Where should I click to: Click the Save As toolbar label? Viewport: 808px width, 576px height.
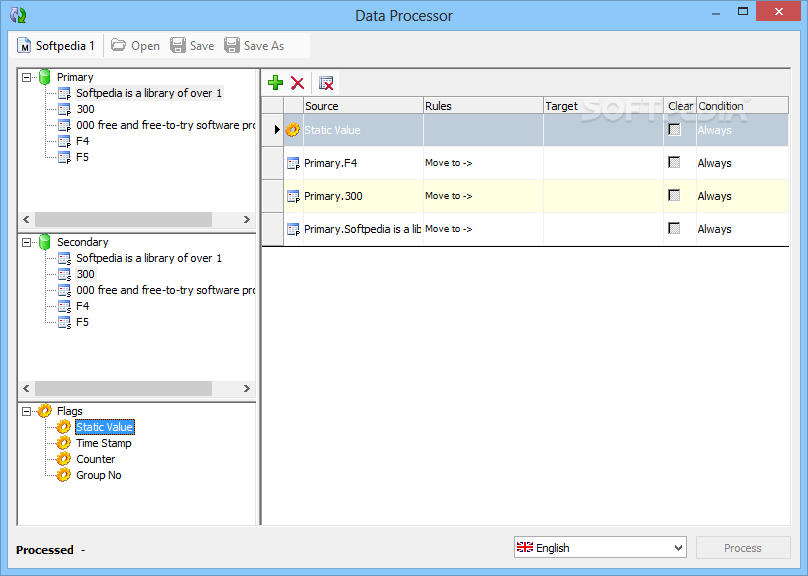264,46
